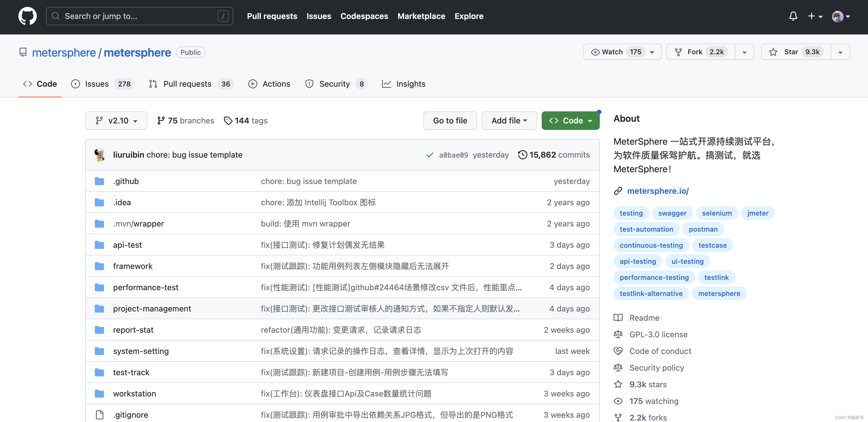Expand the Add file dropdown
This screenshot has height=422, width=868.
pyautogui.click(x=509, y=121)
